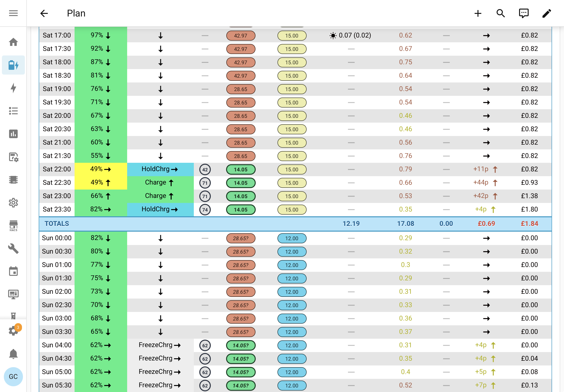Click the totals value £0.69
The width and height of the screenshot is (564, 392).
coord(486,223)
